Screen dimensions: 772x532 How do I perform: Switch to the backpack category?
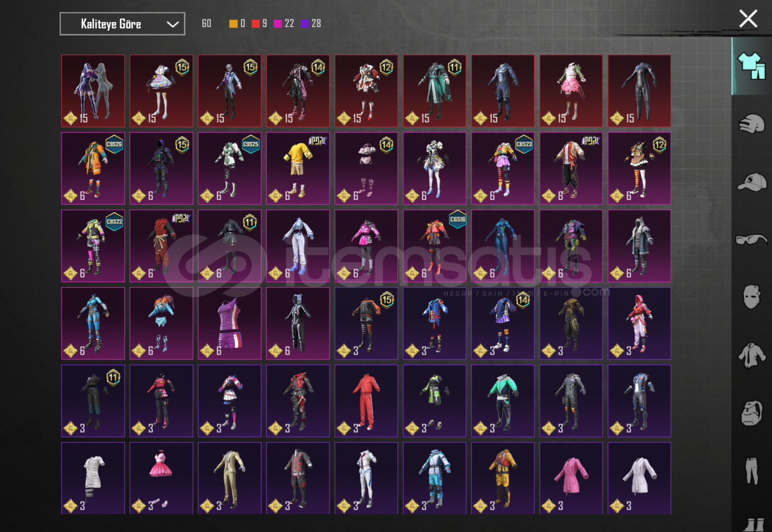[751, 413]
